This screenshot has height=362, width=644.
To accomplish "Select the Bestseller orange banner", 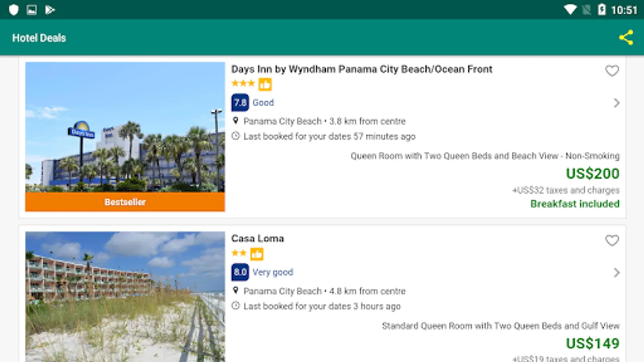I will point(125,202).
